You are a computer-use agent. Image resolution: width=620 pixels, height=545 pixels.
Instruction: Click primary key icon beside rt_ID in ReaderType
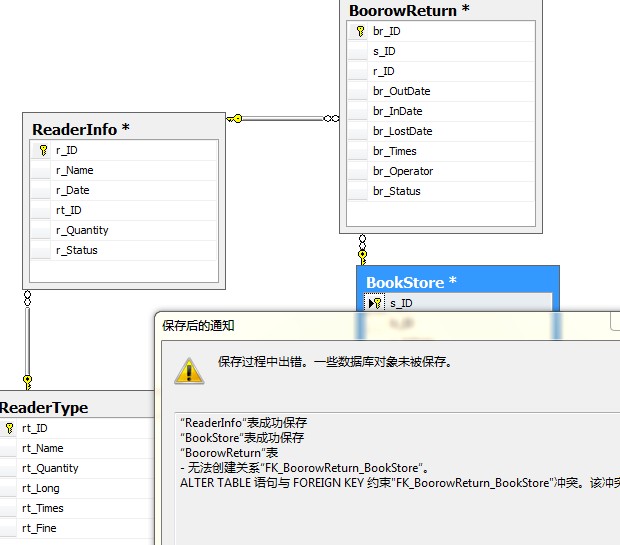pyautogui.click(x=9, y=428)
